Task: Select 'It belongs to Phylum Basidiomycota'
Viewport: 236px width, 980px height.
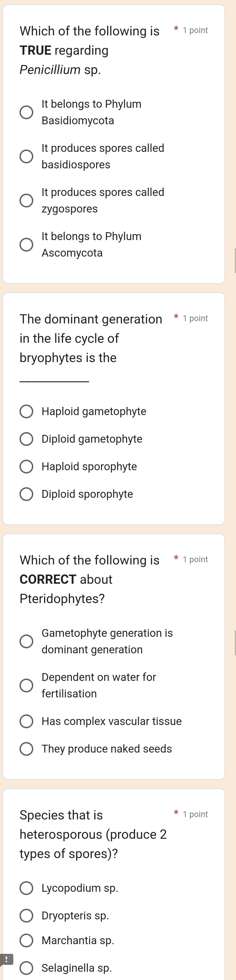Action: click(26, 112)
